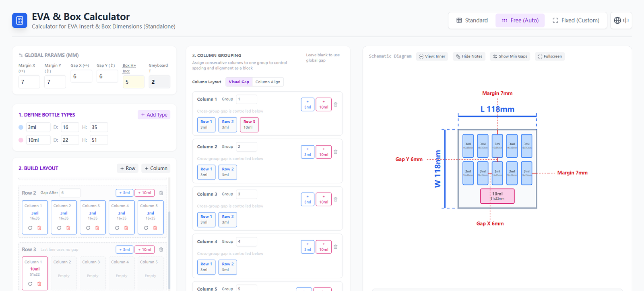Delete Column 2 group with trash icon
Image resolution: width=644 pixels, height=291 pixels.
tap(335, 152)
